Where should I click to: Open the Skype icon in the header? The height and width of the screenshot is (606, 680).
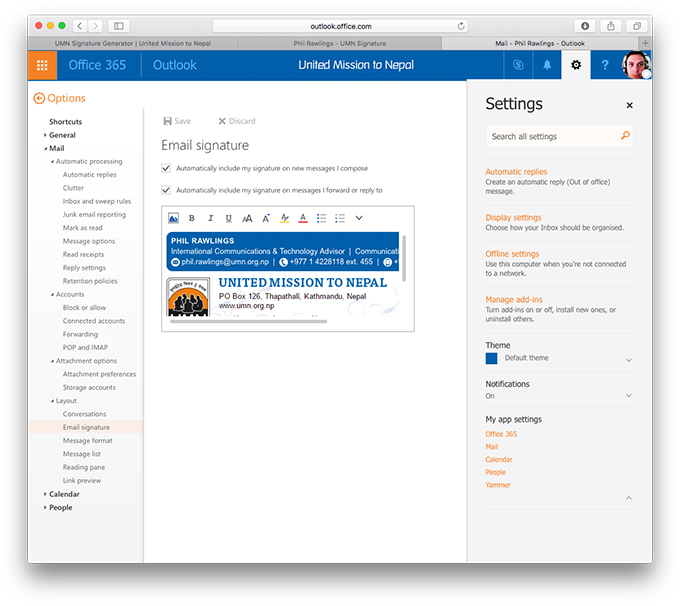click(518, 65)
